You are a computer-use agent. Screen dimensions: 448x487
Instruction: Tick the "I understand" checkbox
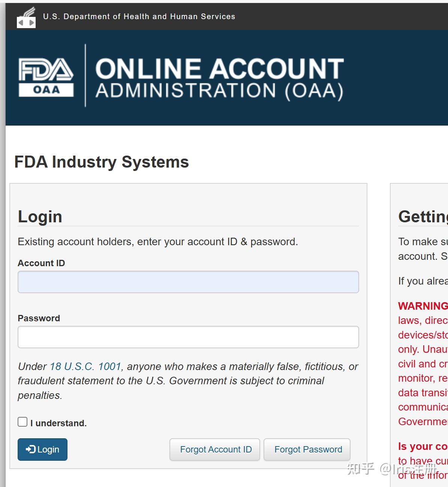(22, 422)
